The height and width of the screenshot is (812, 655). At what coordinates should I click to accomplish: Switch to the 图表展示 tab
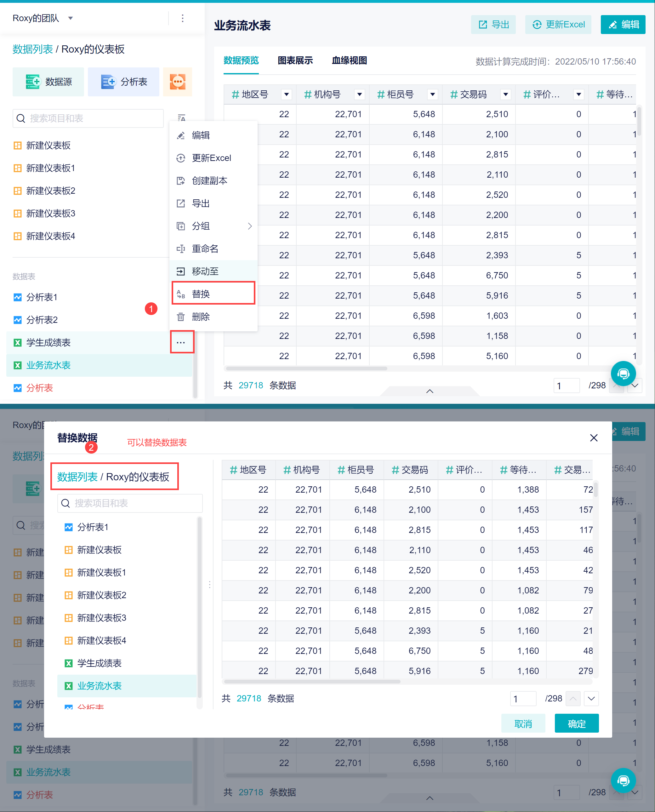point(295,60)
